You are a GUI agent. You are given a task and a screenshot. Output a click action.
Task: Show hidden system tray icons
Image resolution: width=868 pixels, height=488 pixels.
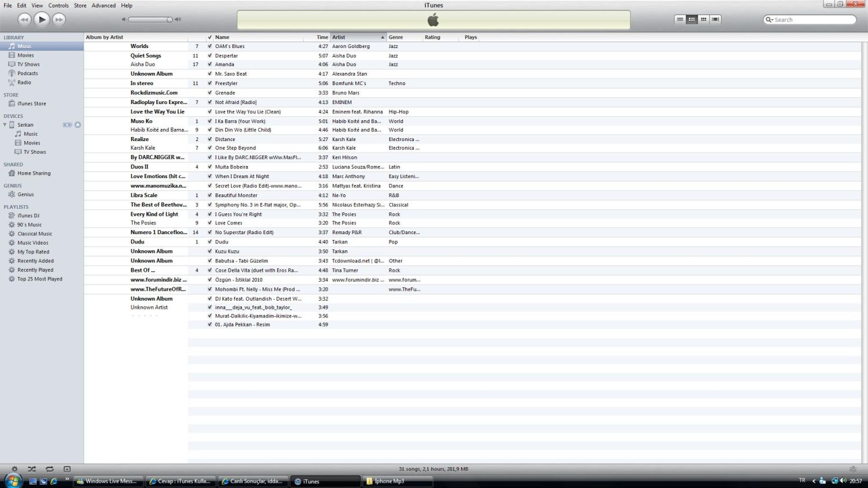(x=814, y=481)
